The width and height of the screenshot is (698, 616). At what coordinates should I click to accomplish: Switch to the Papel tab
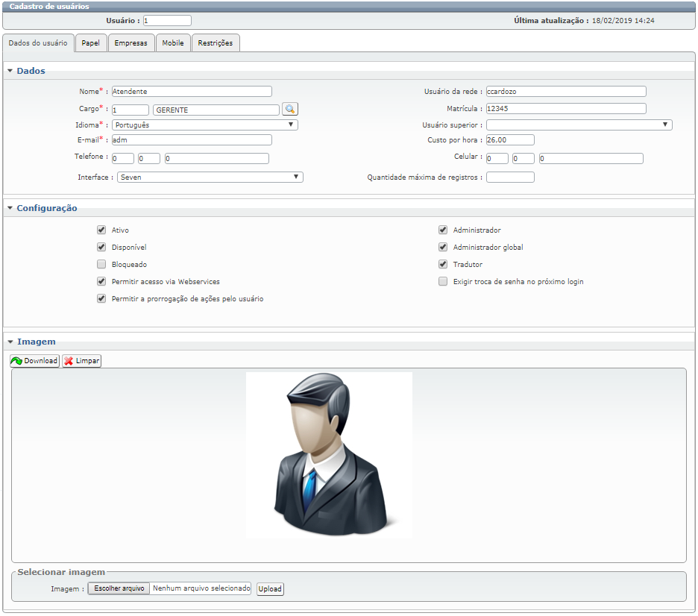91,43
